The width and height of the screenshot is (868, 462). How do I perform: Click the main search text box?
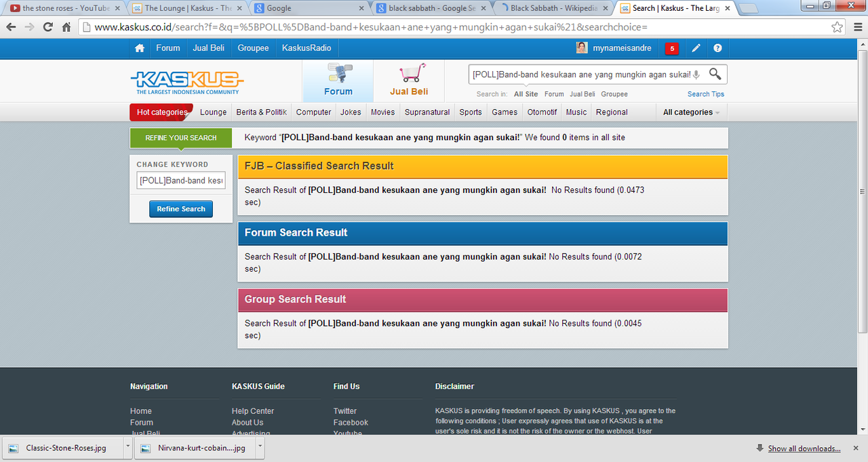[x=580, y=75]
